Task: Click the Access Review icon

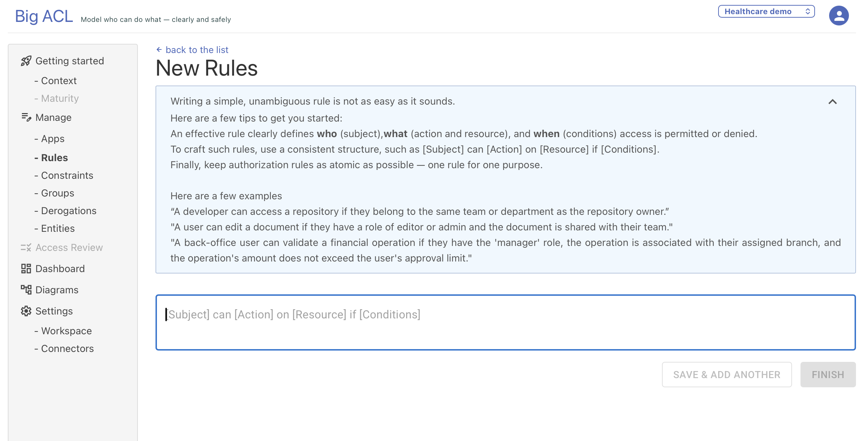Action: (x=26, y=248)
